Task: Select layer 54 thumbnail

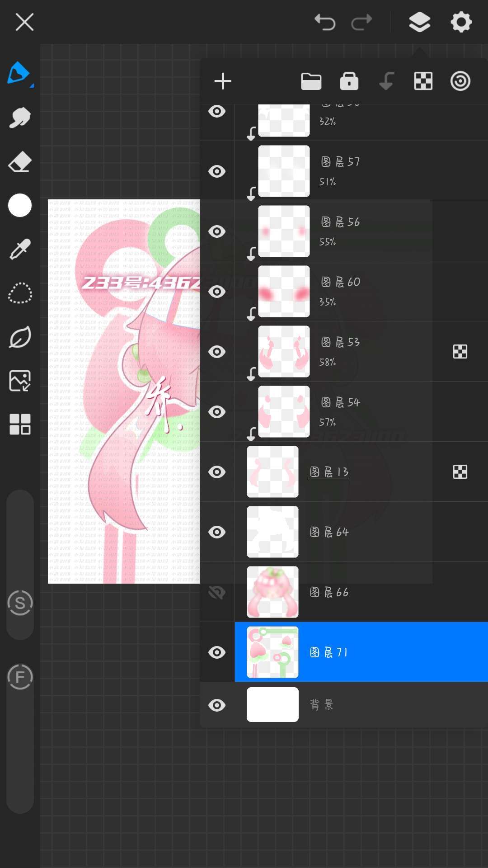Action: coord(284,412)
